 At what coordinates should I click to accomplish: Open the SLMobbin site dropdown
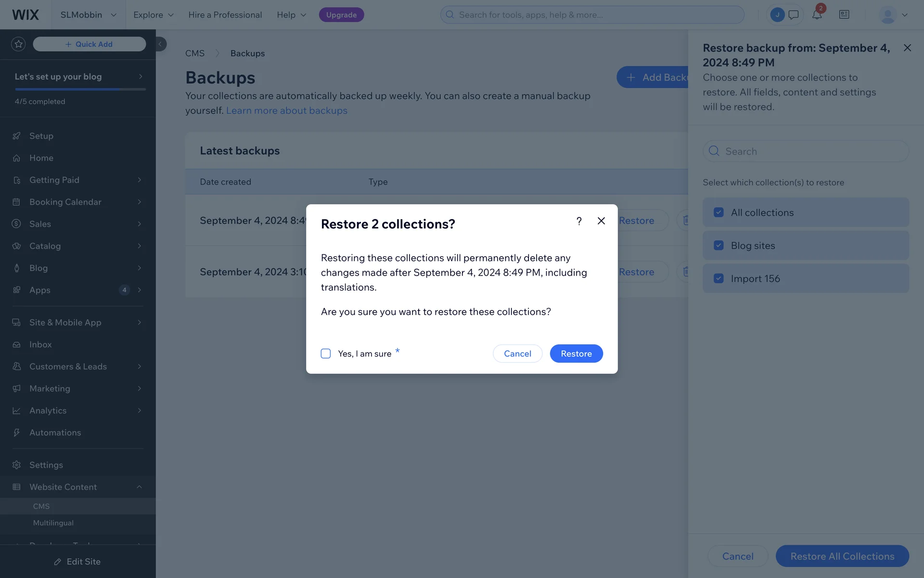[89, 15]
